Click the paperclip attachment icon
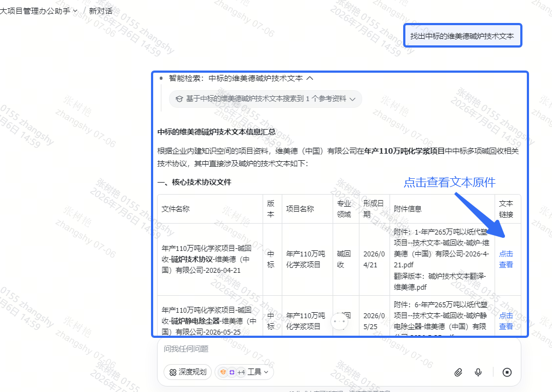The image size is (552, 392). 458,372
